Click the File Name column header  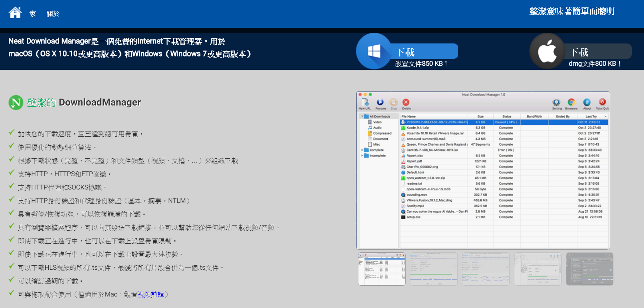click(434, 117)
